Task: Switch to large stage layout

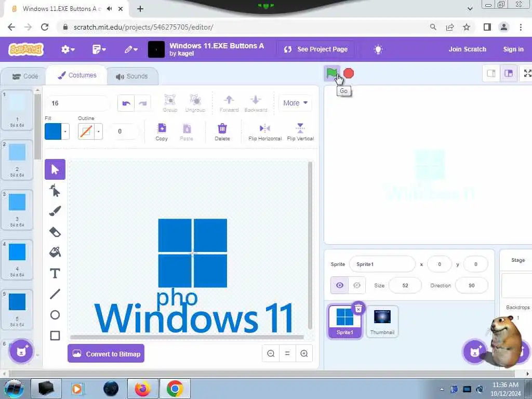Action: tap(509, 73)
